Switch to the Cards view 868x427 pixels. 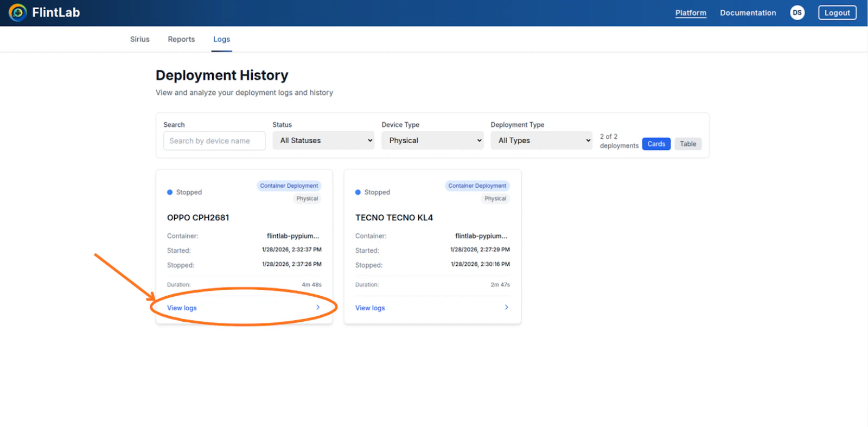(x=656, y=144)
